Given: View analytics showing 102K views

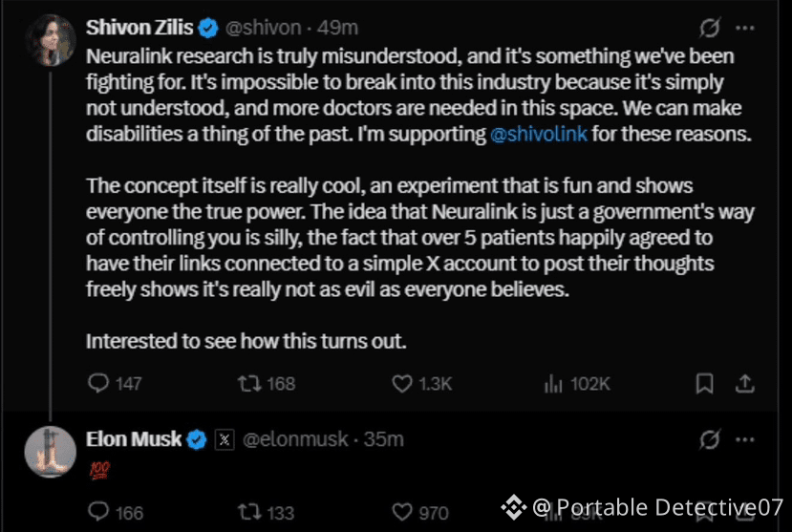Looking at the screenshot, I should (x=577, y=384).
